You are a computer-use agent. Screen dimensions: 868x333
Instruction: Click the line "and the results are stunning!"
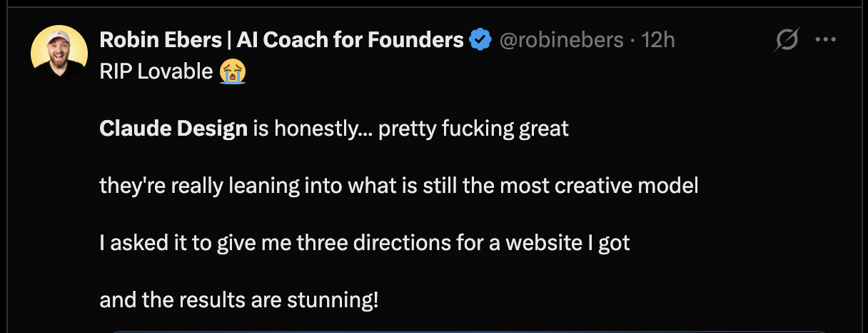[239, 300]
